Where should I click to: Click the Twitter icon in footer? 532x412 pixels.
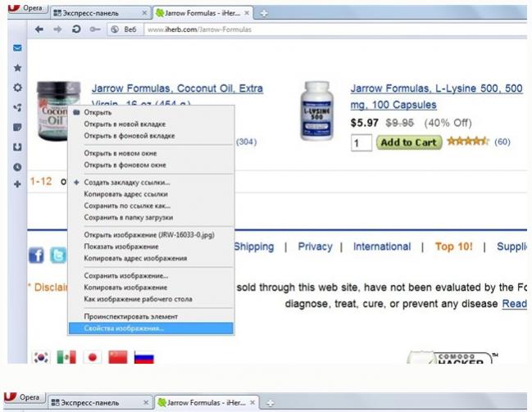pyautogui.click(x=58, y=256)
